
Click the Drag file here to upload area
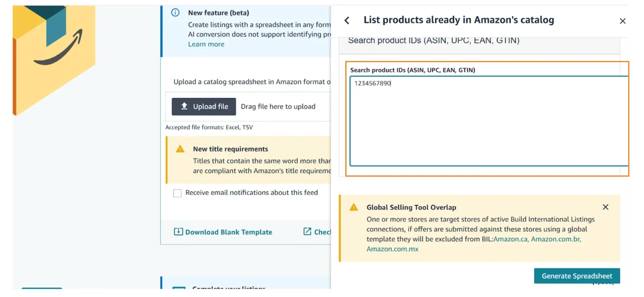(x=279, y=106)
